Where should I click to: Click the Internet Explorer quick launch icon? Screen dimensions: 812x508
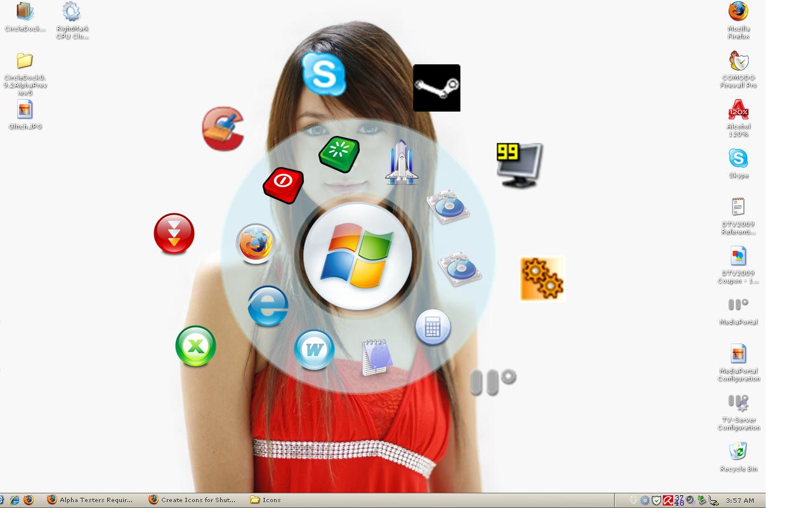pyautogui.click(x=15, y=500)
